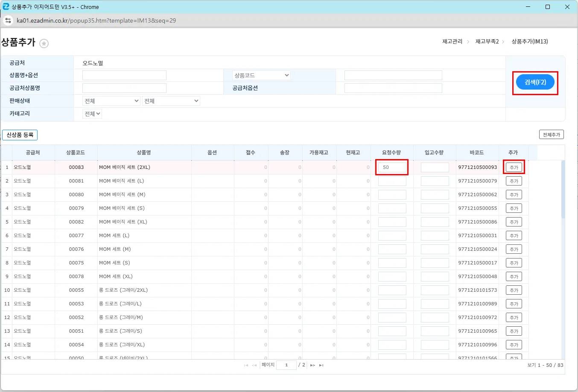Image resolution: width=578 pixels, height=392 pixels.
Task: Click 추가 for 롱 드로즈 (그레이/2XL)
Action: pos(514,290)
